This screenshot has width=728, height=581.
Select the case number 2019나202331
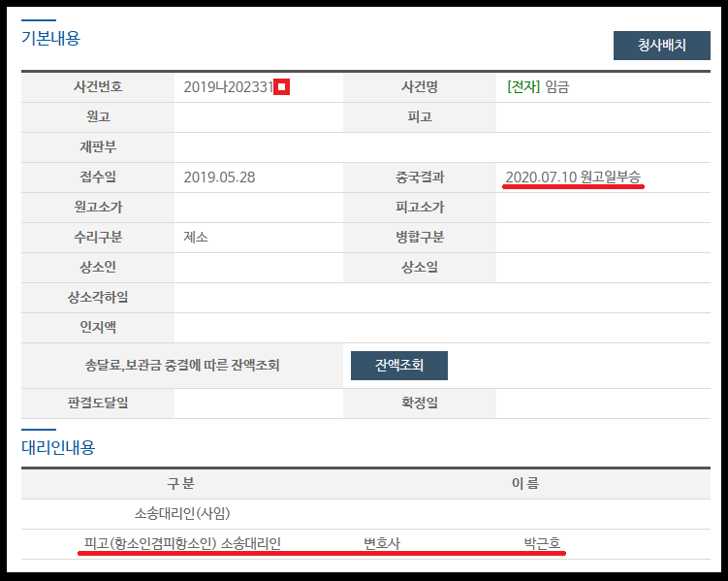coord(228,87)
